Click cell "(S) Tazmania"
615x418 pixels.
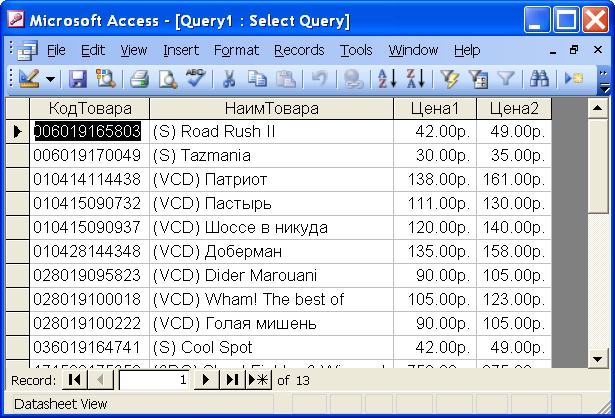(x=271, y=155)
